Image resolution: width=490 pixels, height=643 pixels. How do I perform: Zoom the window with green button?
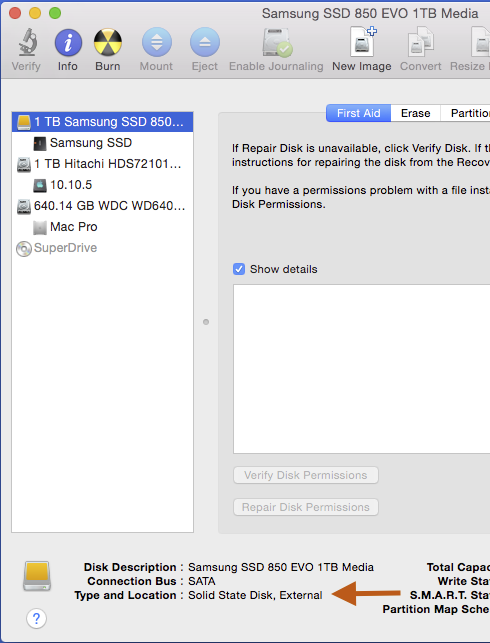coord(55,13)
